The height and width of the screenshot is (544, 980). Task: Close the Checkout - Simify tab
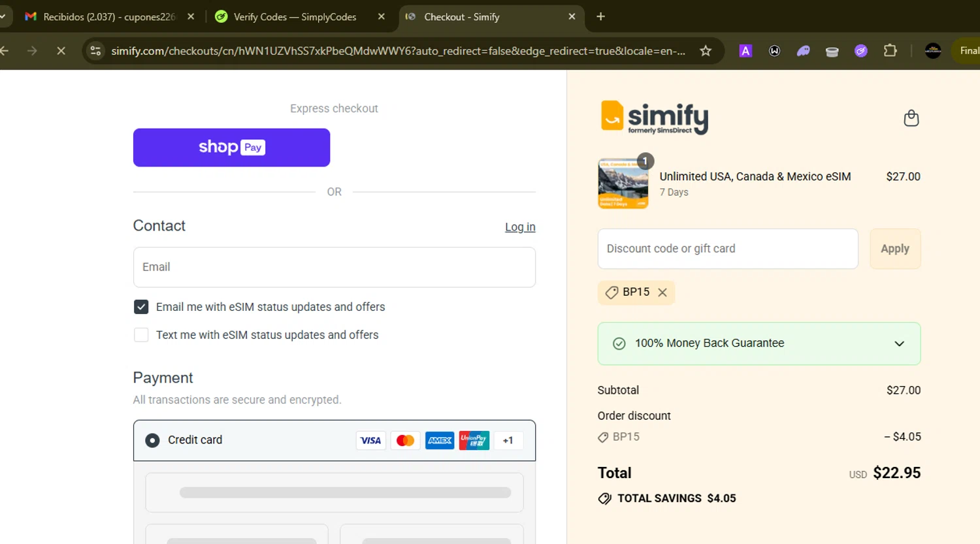click(x=572, y=17)
